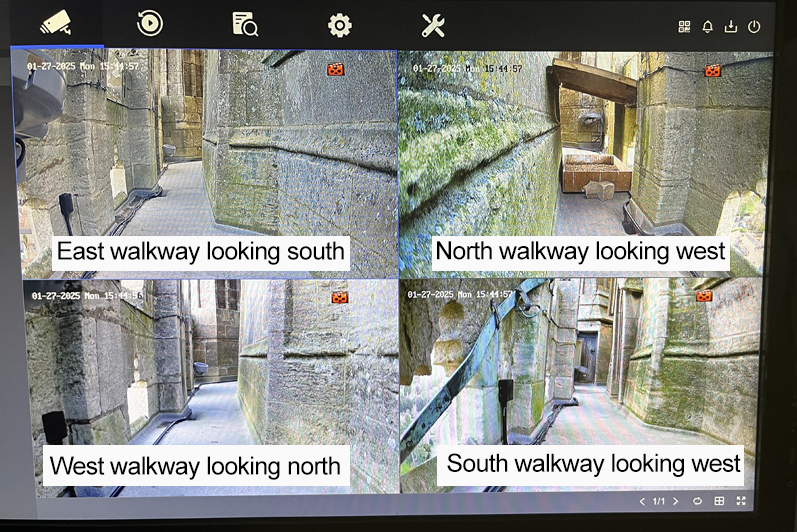The image size is (797, 532).
Task: Click the recording indicator on South walkway feed
Action: tap(704, 297)
